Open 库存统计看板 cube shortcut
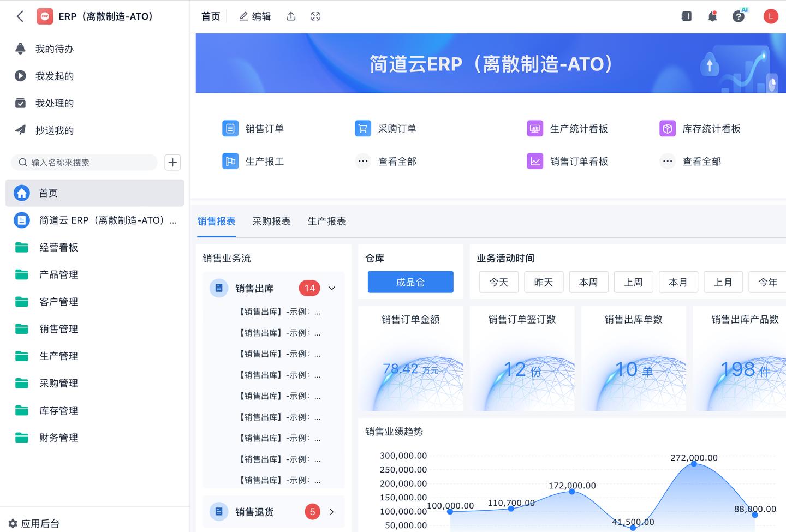The image size is (786, 532). tap(668, 129)
